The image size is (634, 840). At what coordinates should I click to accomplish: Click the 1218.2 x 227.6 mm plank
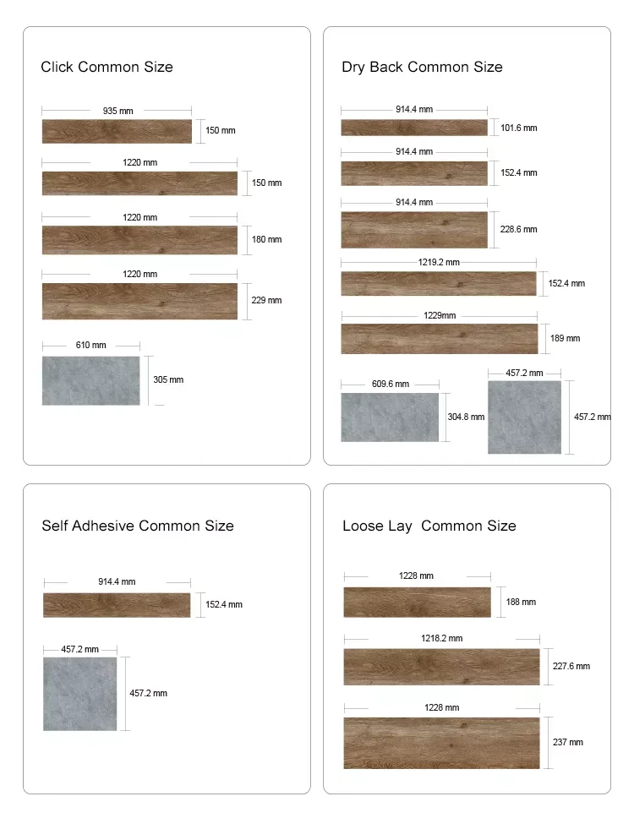point(441,667)
